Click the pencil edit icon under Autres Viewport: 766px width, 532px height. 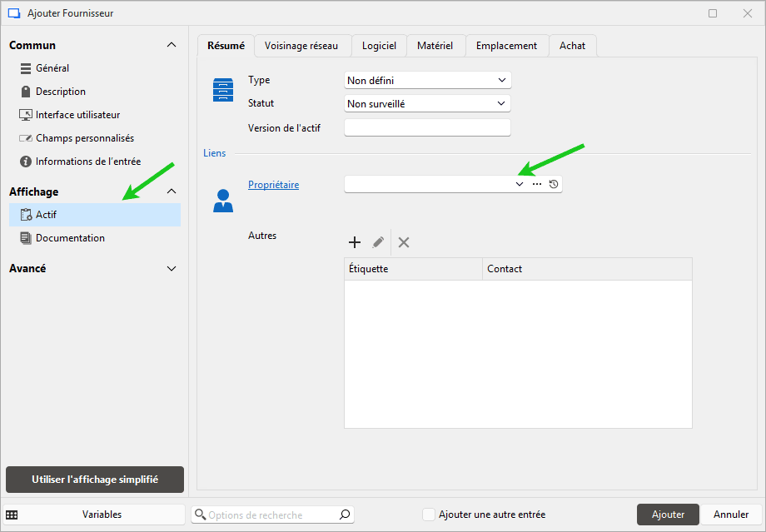coord(378,242)
